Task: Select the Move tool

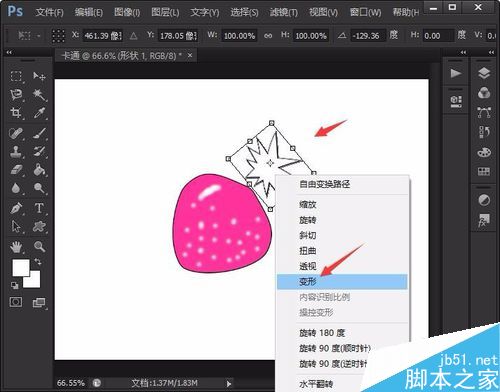Action: 39,76
